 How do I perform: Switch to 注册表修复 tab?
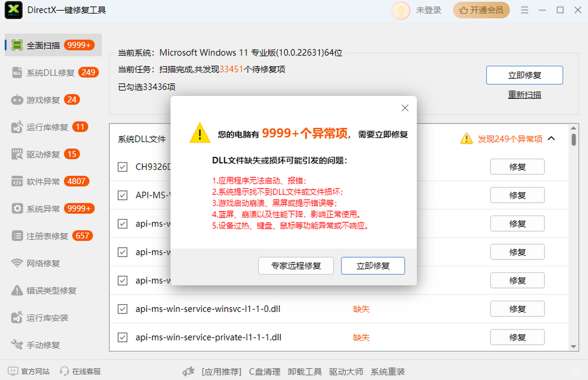tap(53, 236)
